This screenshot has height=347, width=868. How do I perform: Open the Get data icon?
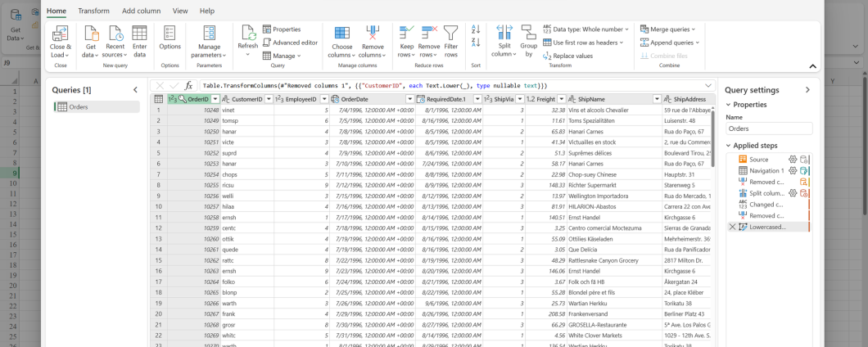(x=91, y=34)
